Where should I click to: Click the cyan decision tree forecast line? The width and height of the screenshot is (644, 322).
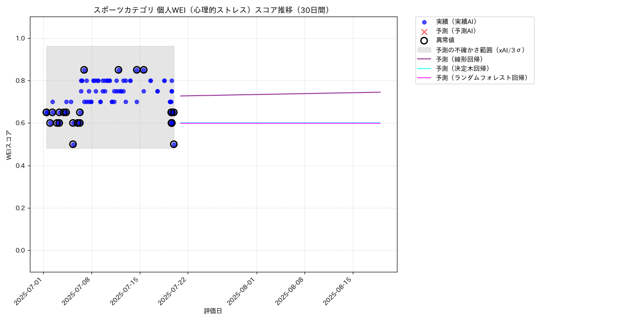tap(280, 123)
